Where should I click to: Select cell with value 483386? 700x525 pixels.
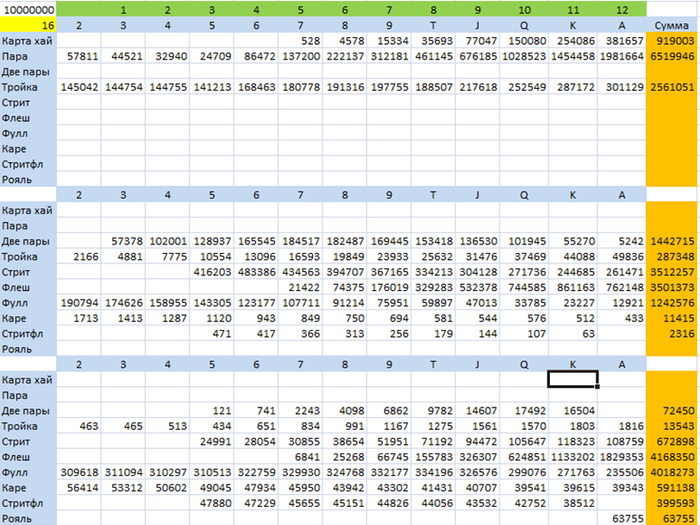pos(256,272)
